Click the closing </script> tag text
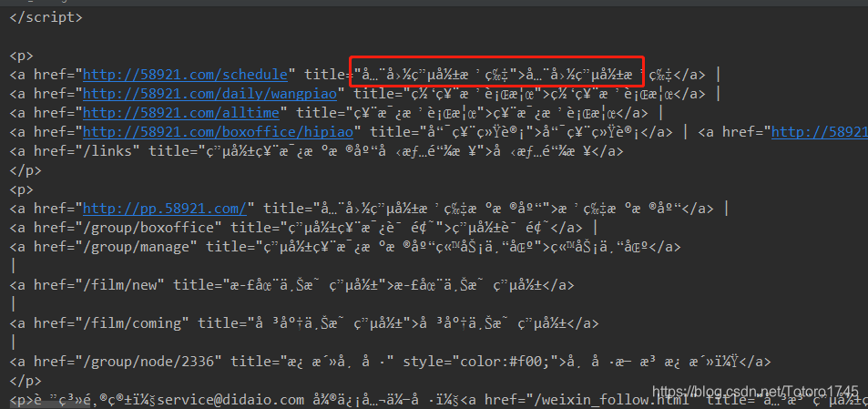868x409 pixels. (x=46, y=17)
